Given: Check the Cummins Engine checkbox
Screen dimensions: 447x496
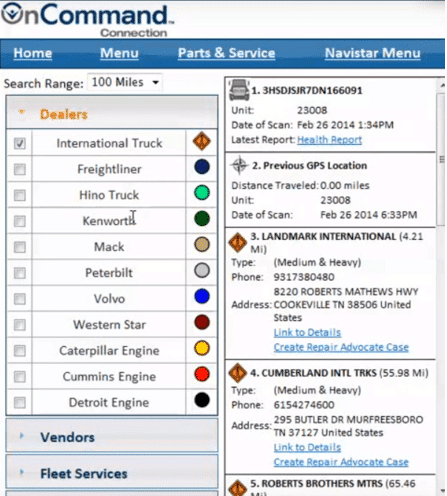Looking at the screenshot, I should click(x=20, y=377).
